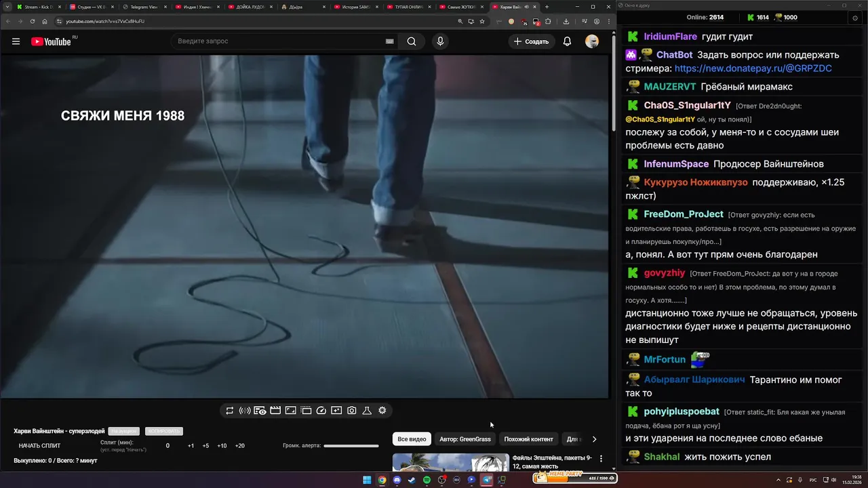868x488 pixels.
Task: Click username InfenumSpace in chat
Action: tap(676, 164)
